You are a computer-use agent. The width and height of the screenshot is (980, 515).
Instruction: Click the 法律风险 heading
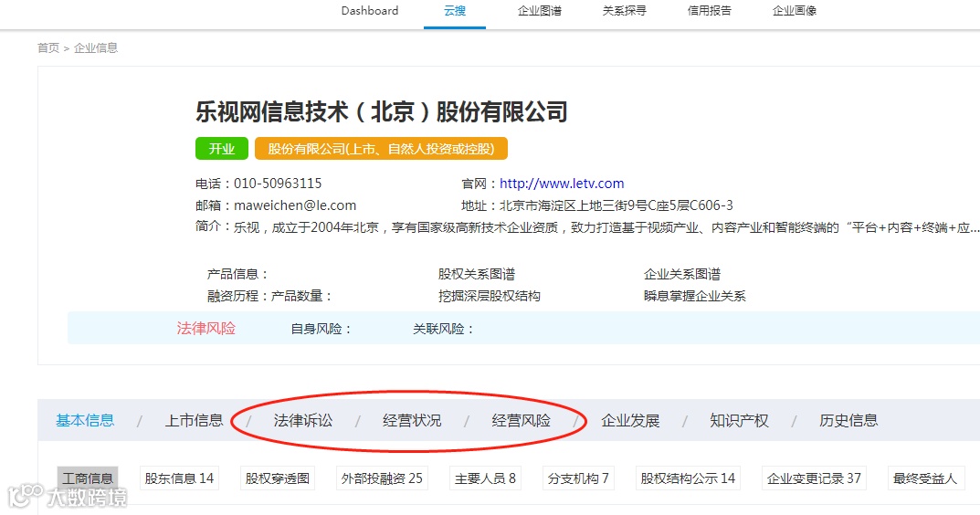tap(205, 328)
